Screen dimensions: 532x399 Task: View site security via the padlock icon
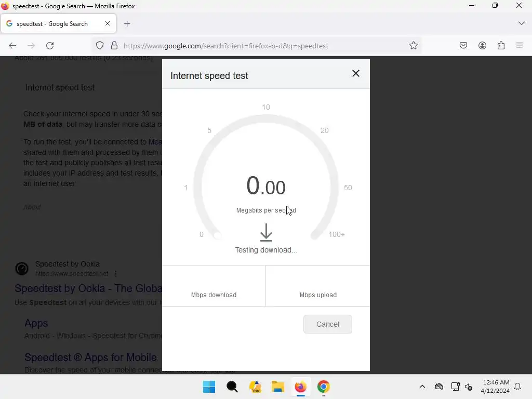tap(114, 46)
